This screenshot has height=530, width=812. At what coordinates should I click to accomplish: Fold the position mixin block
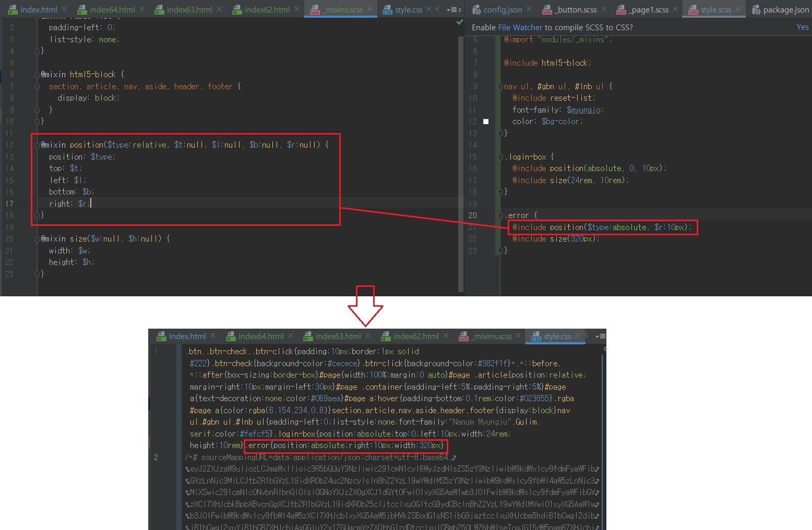(37, 145)
